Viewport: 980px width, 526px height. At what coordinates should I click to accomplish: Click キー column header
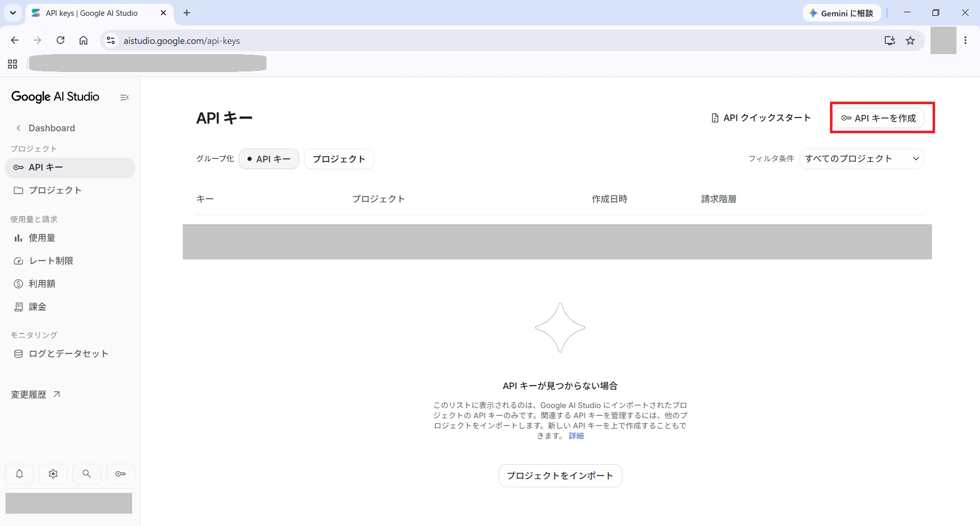tap(205, 199)
